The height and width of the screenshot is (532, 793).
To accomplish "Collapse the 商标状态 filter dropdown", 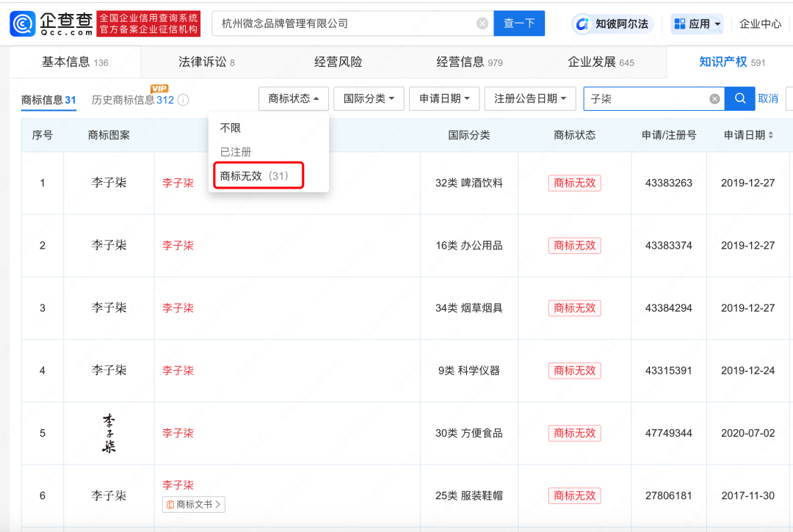I will pos(293,98).
